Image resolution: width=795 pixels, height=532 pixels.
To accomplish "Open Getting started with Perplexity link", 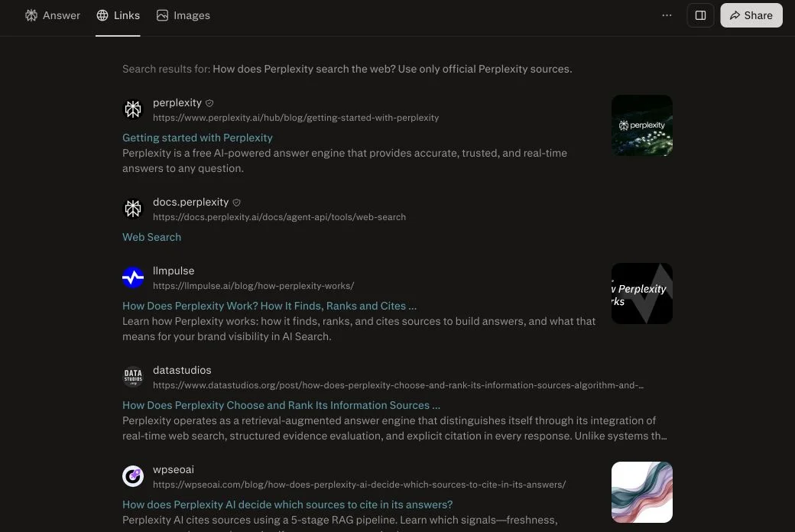I will [x=197, y=138].
